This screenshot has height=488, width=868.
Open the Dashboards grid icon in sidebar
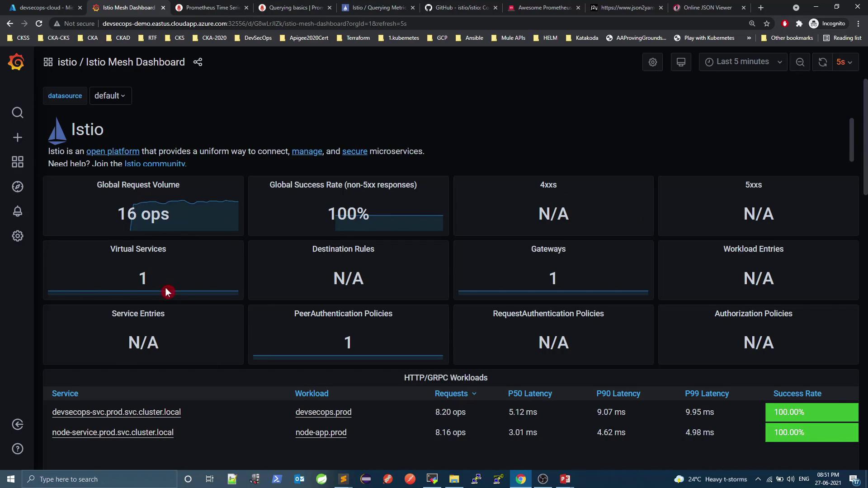[17, 162]
